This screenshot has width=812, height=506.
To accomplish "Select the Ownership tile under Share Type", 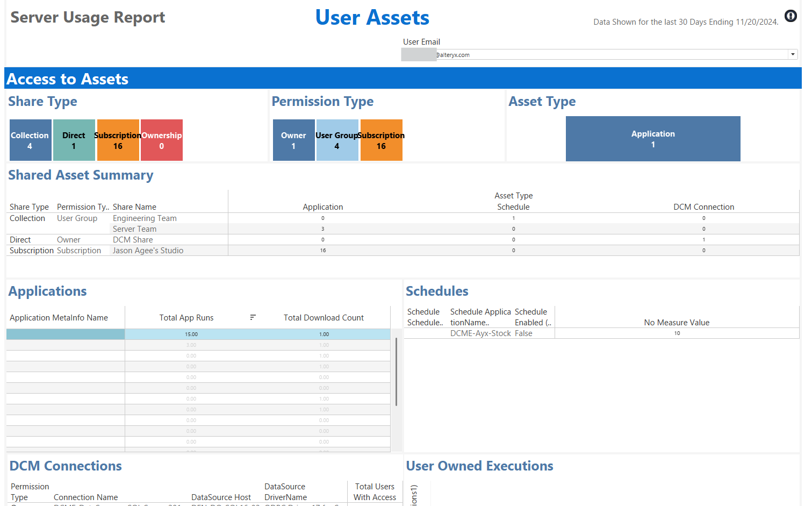I will [161, 140].
